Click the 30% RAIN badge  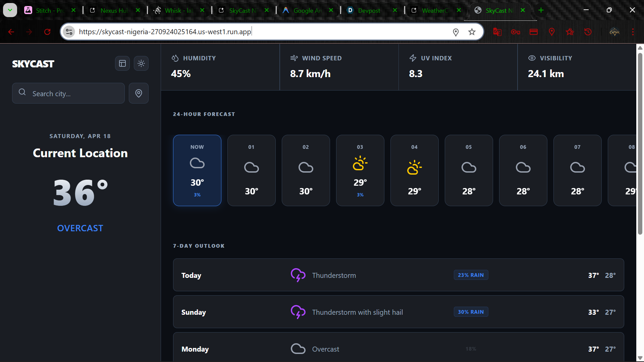pyautogui.click(x=471, y=312)
